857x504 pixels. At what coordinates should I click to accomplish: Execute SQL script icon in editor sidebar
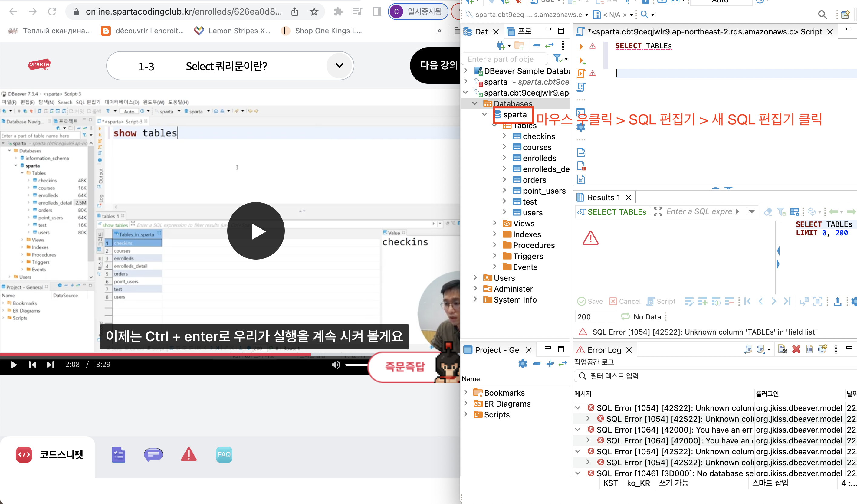pos(581,73)
